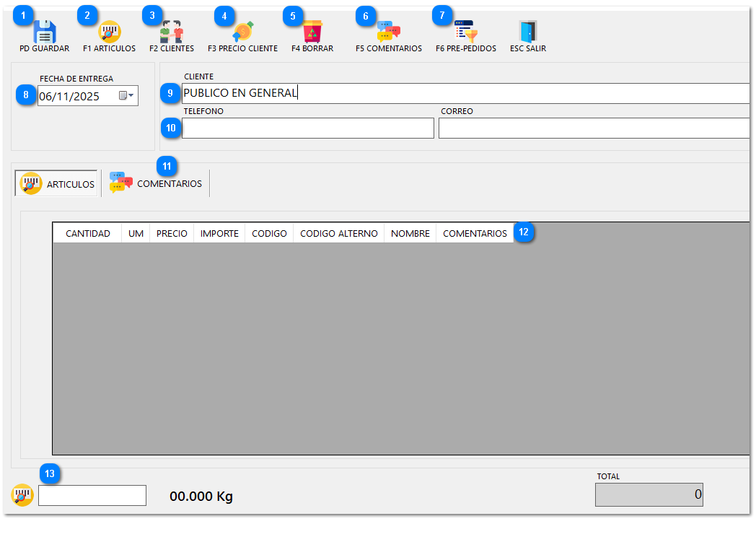Click into the Correo input field
The width and height of the screenshot is (756, 555).
(x=593, y=128)
